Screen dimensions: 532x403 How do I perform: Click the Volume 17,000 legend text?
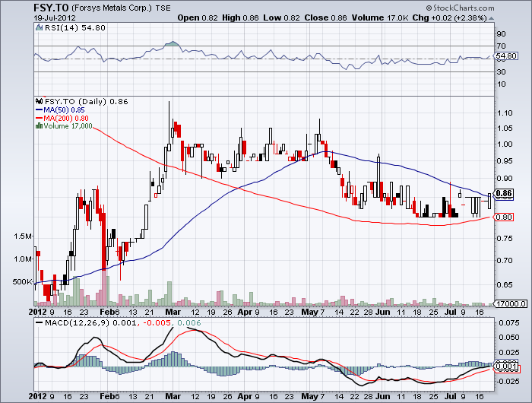point(68,126)
